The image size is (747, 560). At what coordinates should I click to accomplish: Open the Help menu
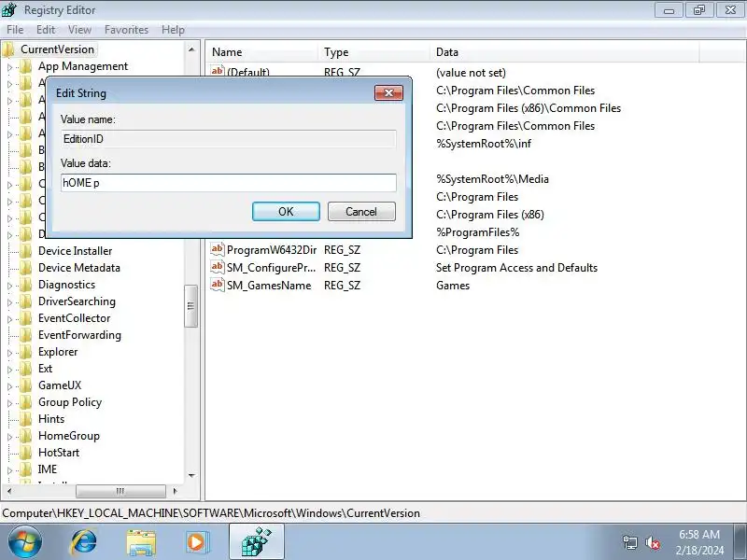point(173,30)
